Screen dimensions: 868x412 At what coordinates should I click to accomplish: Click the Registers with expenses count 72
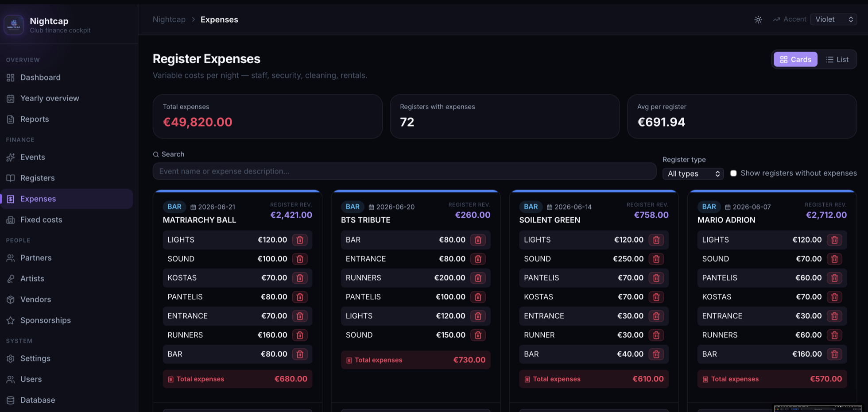407,122
